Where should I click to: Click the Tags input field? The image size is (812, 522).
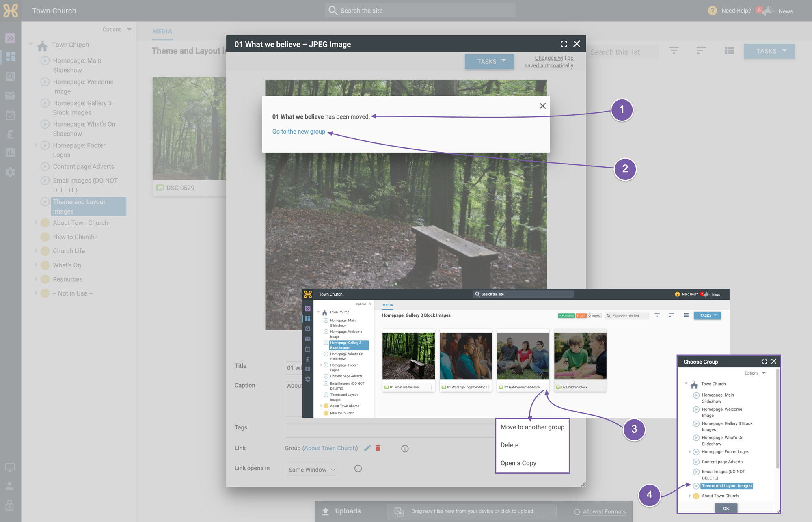[390, 430]
